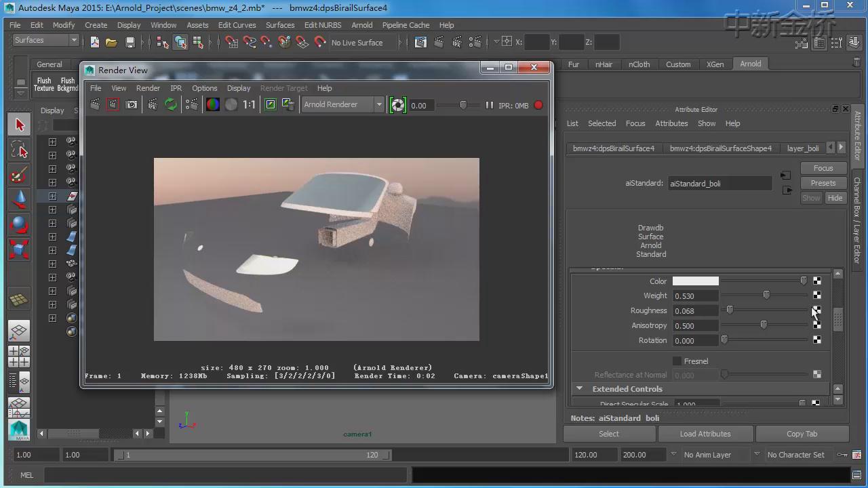Select by hierarchy mode toggle
868x488 pixels.
coord(163,42)
